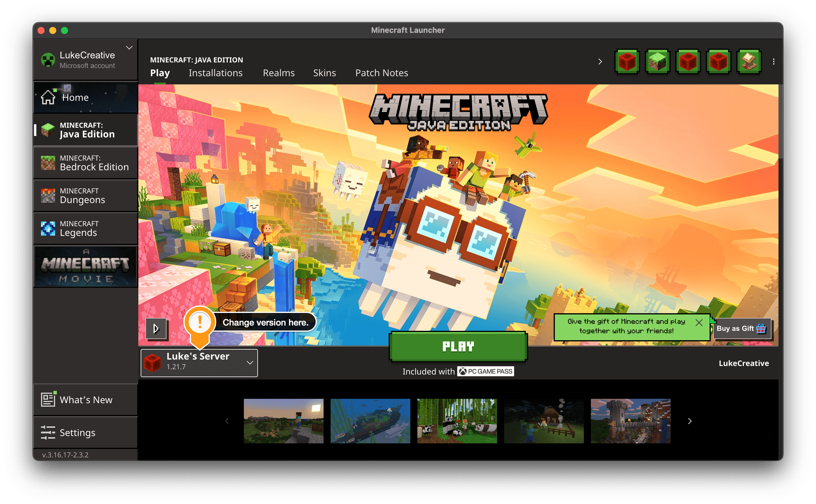The width and height of the screenshot is (816, 504).
Task: Click the right arrow next to Java Edition header
Action: pyautogui.click(x=600, y=61)
